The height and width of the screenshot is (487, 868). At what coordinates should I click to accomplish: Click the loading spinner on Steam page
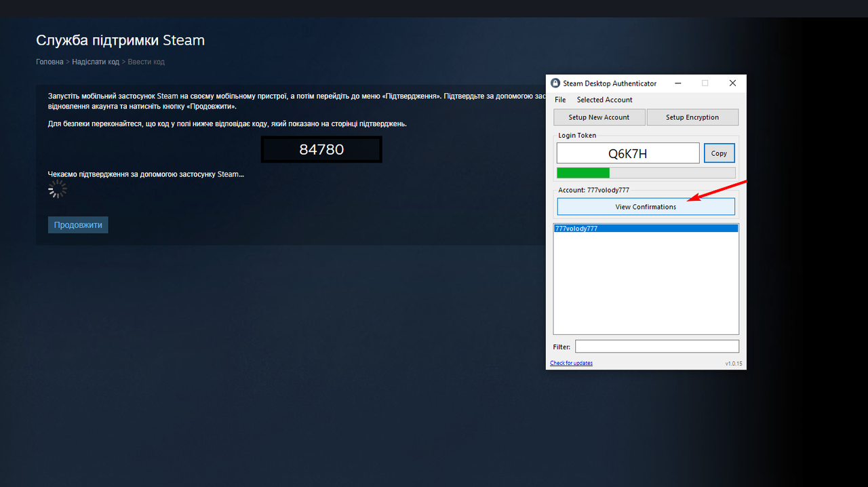(58, 189)
